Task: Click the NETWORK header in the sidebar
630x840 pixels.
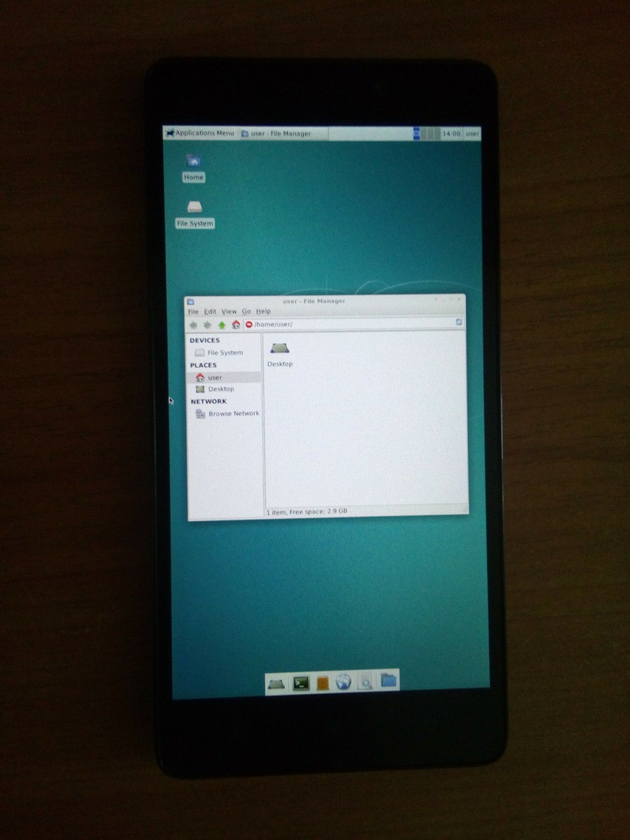Action: 209,402
